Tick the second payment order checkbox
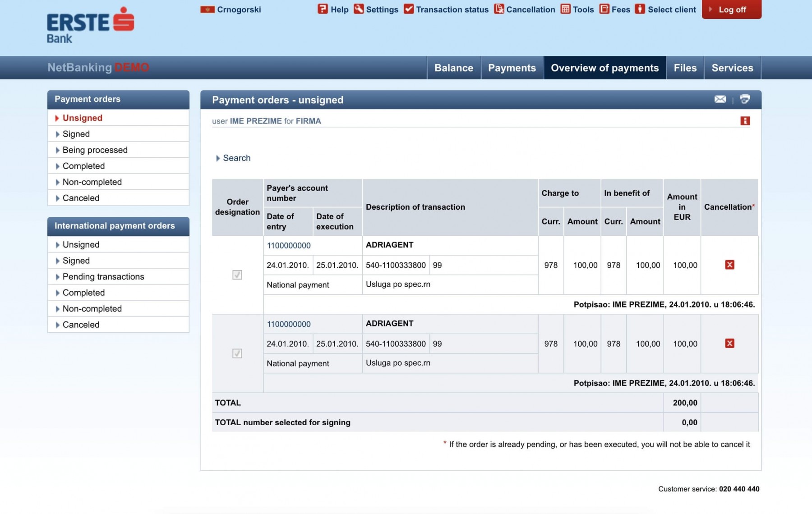This screenshot has width=812, height=514. point(237,353)
